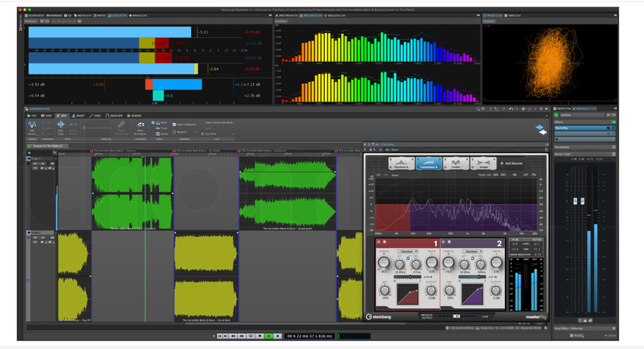Expand the Resampling section in Master Section
This screenshot has width=644, height=349.
(x=585, y=147)
